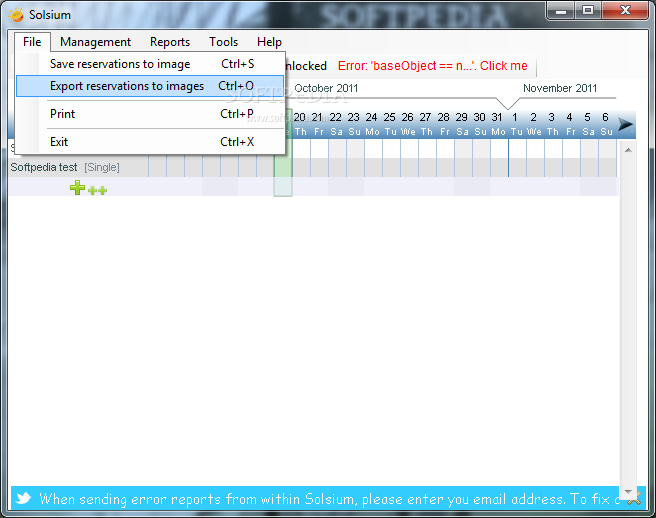Open the Reports menu

tap(170, 42)
